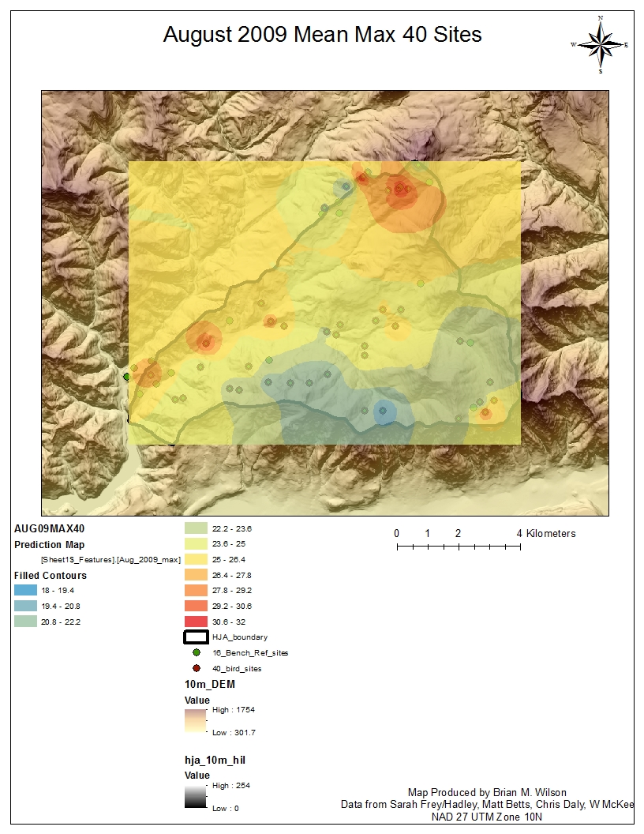Image resolution: width=644 pixels, height=834 pixels.
Task: Click the 10m_DEM legend heading
Action: tap(210, 684)
